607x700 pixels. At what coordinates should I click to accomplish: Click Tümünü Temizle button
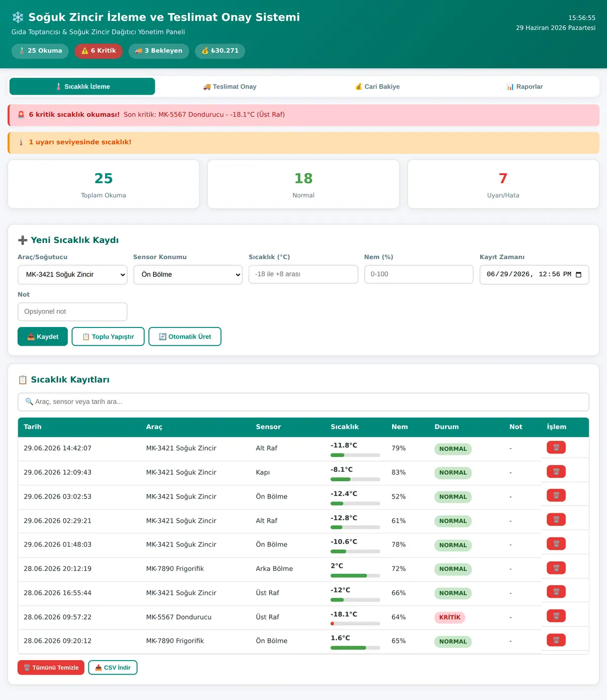[x=51, y=668]
